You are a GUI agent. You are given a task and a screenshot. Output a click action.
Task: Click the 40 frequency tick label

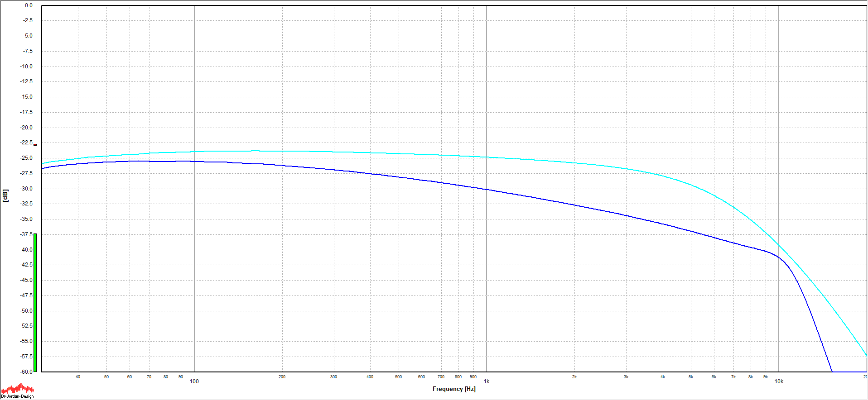tap(77, 377)
